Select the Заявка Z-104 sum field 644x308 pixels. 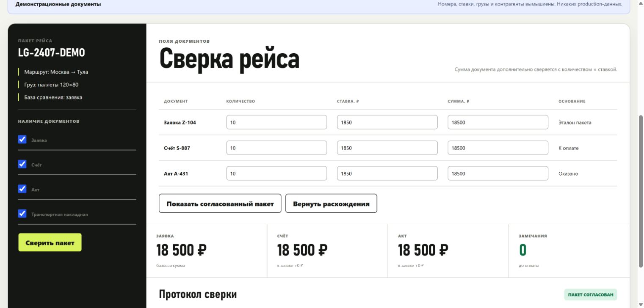[x=498, y=122]
